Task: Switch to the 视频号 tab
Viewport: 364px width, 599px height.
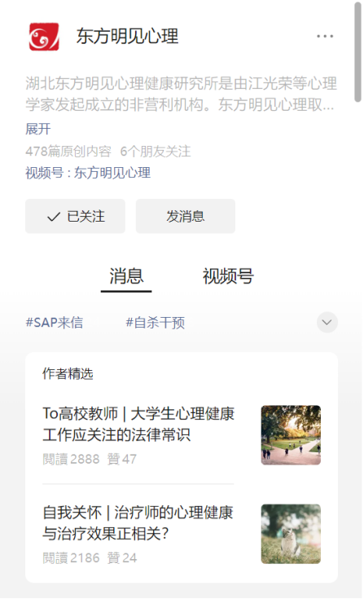Action: pyautogui.click(x=228, y=276)
